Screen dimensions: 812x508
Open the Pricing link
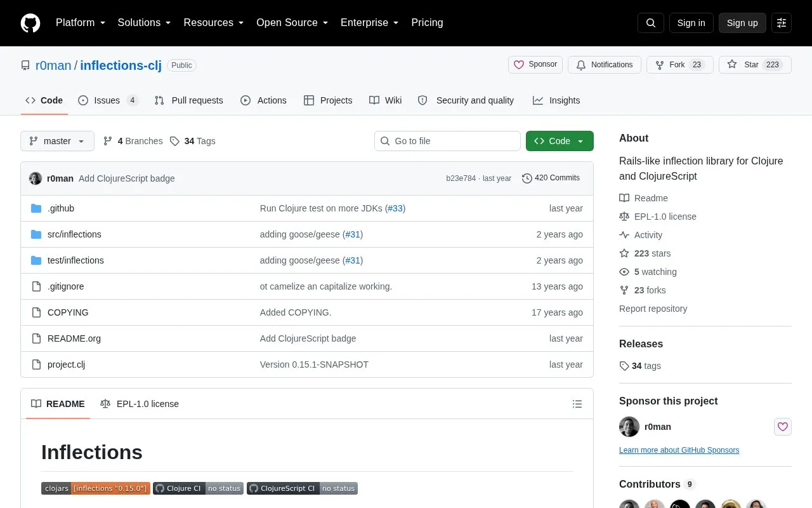tap(427, 23)
